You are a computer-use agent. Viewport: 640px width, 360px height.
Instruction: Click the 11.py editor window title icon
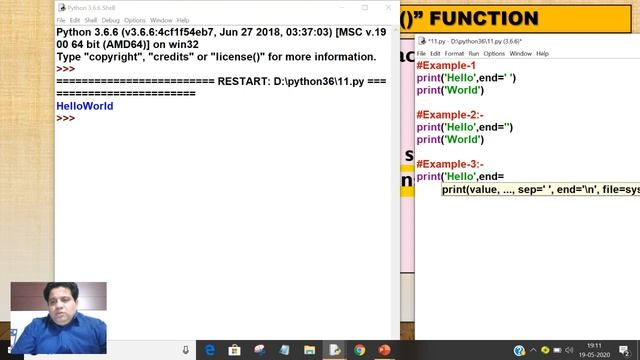tap(422, 41)
